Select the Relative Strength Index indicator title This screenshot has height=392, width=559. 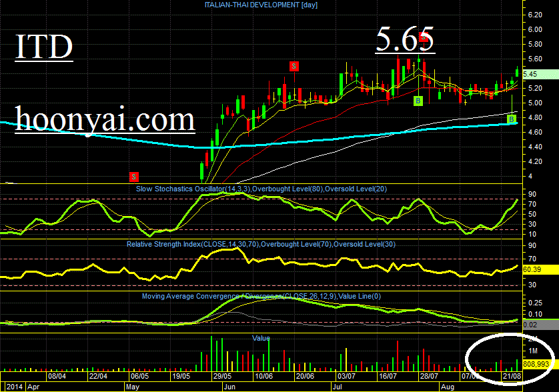pyautogui.click(x=261, y=244)
